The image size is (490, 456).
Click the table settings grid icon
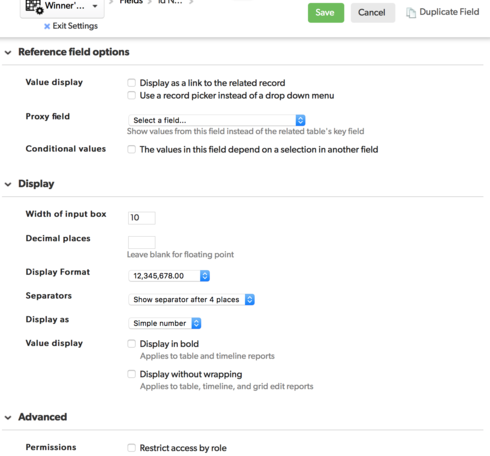click(34, 6)
